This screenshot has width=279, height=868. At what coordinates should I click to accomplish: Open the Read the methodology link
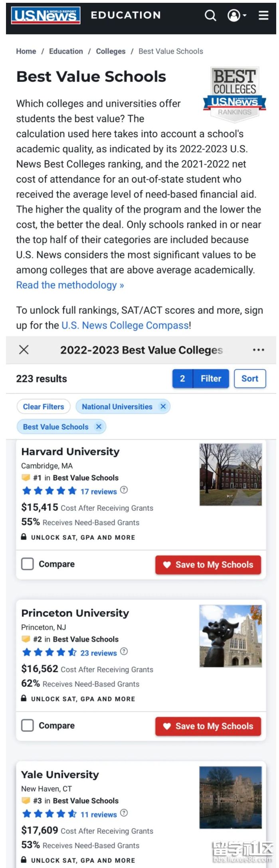click(x=70, y=285)
